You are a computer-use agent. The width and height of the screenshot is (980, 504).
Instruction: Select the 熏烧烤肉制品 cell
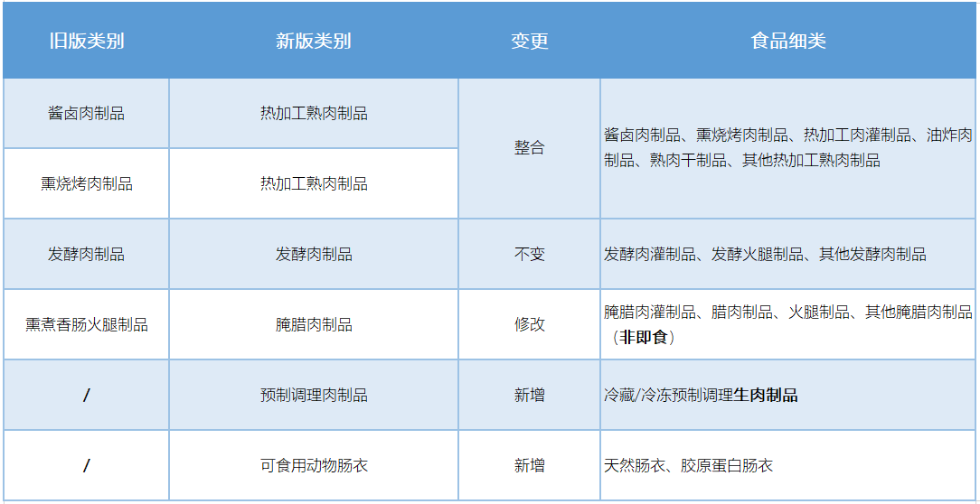(86, 184)
